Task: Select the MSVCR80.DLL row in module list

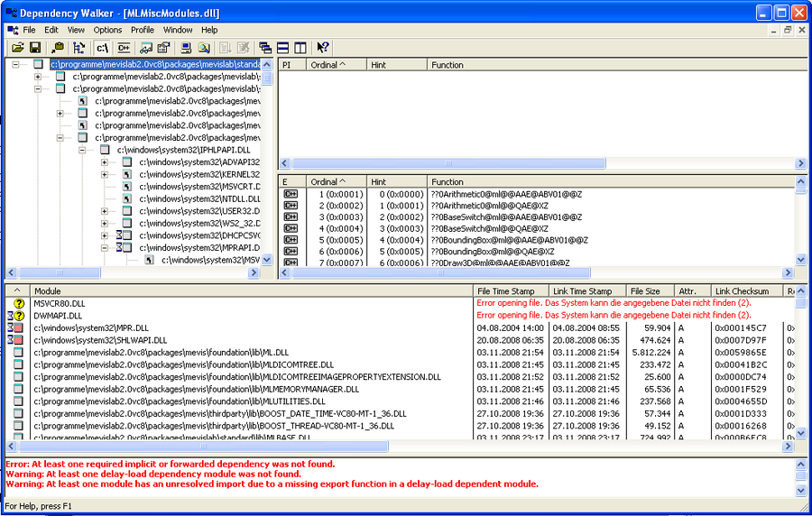Action: tap(58, 304)
